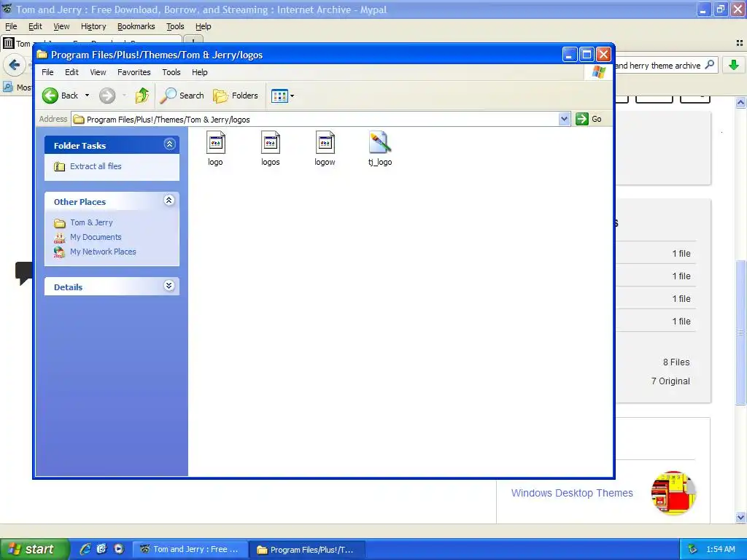Image resolution: width=747 pixels, height=560 pixels.
Task: Open Mypal browser File menu
Action: [x=11, y=27]
